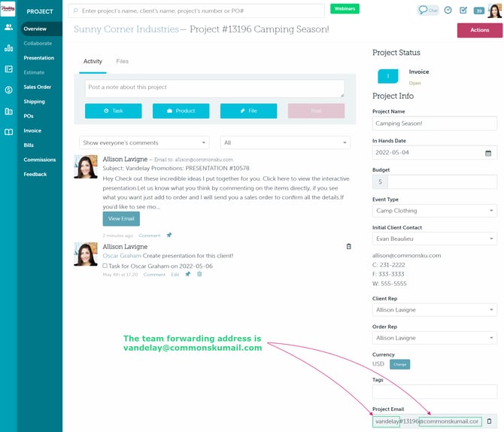This screenshot has height=432, width=504.
Task: Switch to the Files tab
Action: pyautogui.click(x=122, y=61)
